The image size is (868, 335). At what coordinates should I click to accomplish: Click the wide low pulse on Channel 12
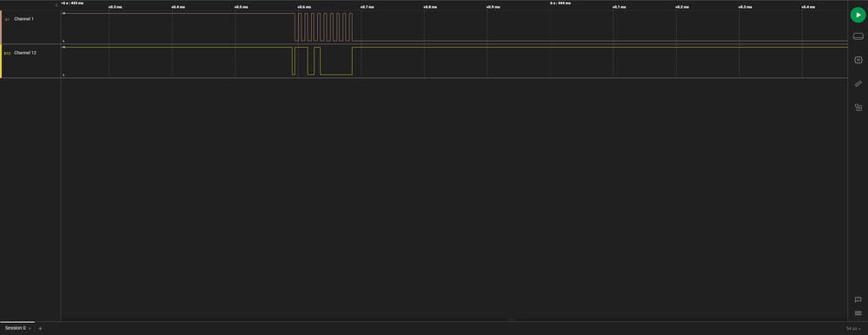pyautogui.click(x=336, y=61)
